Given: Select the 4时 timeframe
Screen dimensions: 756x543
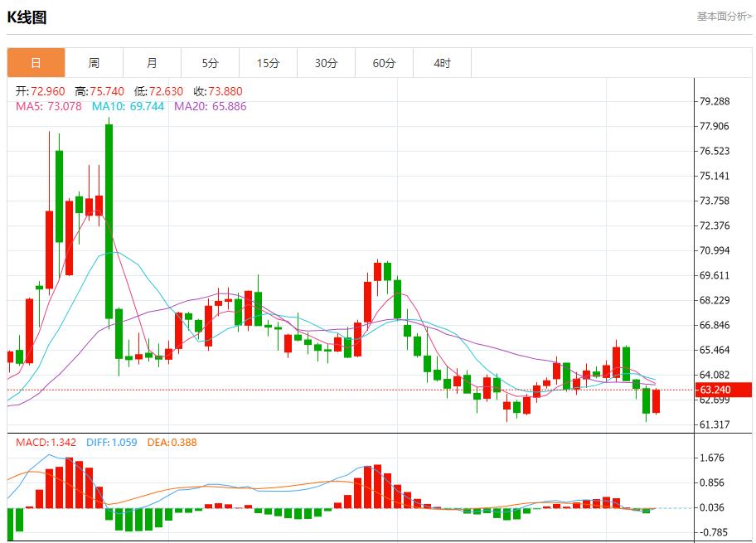Looking at the screenshot, I should click(443, 62).
